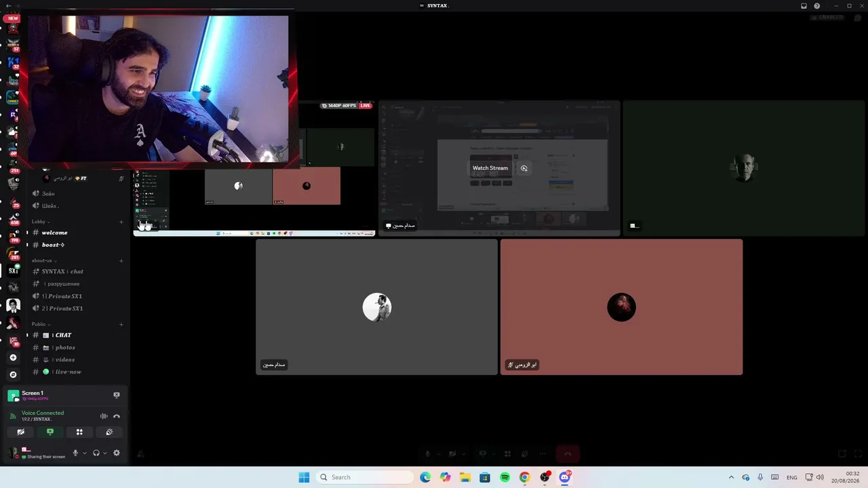Show hidden icons in the system tray

click(731, 477)
